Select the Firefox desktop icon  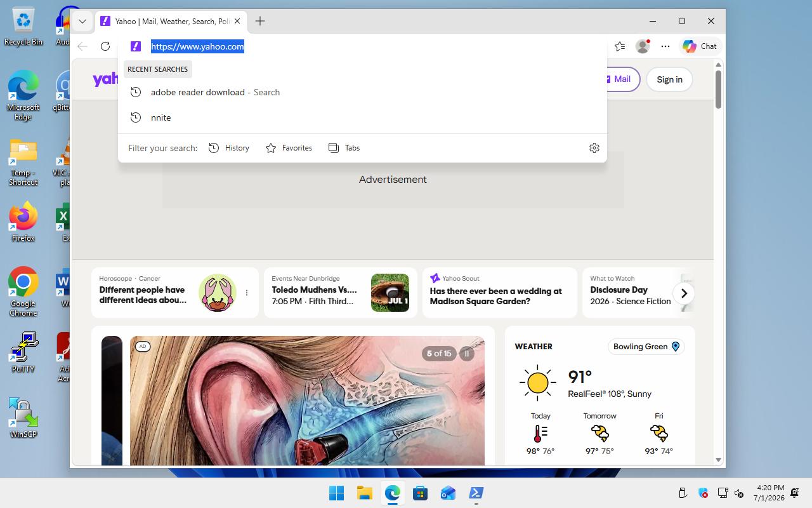point(23,222)
